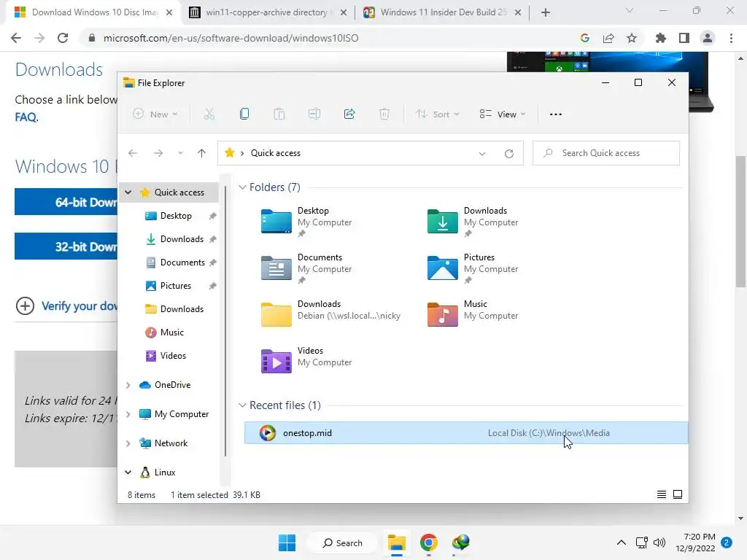Switch to the win11-copper-archive directory tab
This screenshot has width=747, height=560.
tap(267, 12)
